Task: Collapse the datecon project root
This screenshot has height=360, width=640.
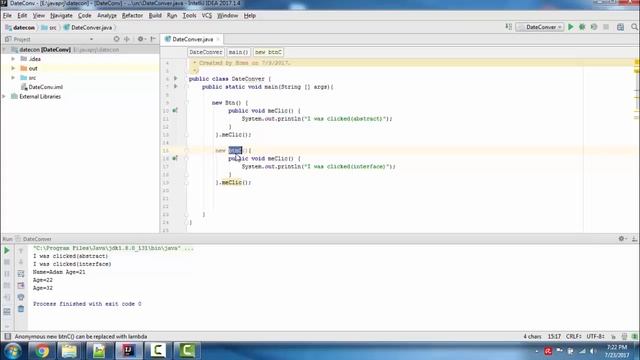Action: (x=4, y=49)
